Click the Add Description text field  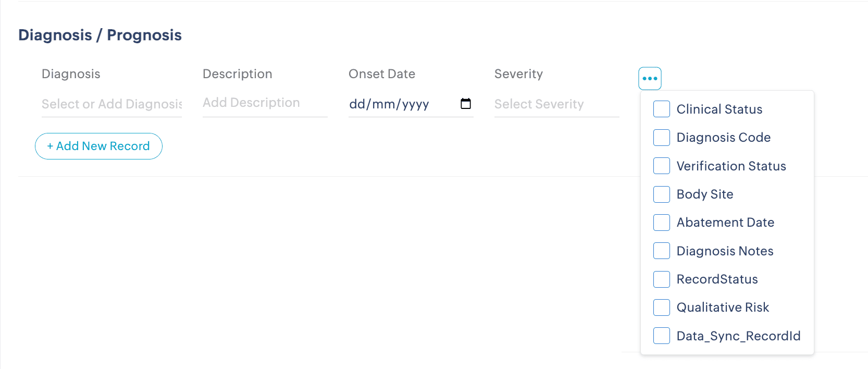pos(265,103)
